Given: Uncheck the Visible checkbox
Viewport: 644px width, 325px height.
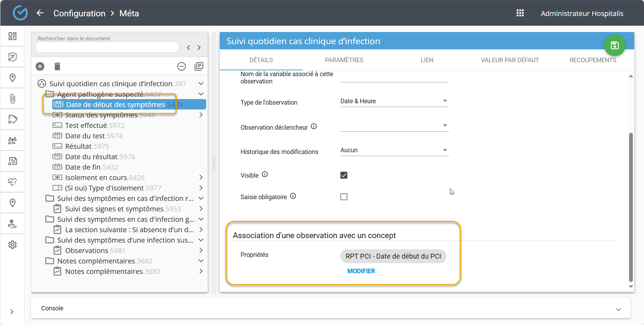Looking at the screenshot, I should (344, 175).
